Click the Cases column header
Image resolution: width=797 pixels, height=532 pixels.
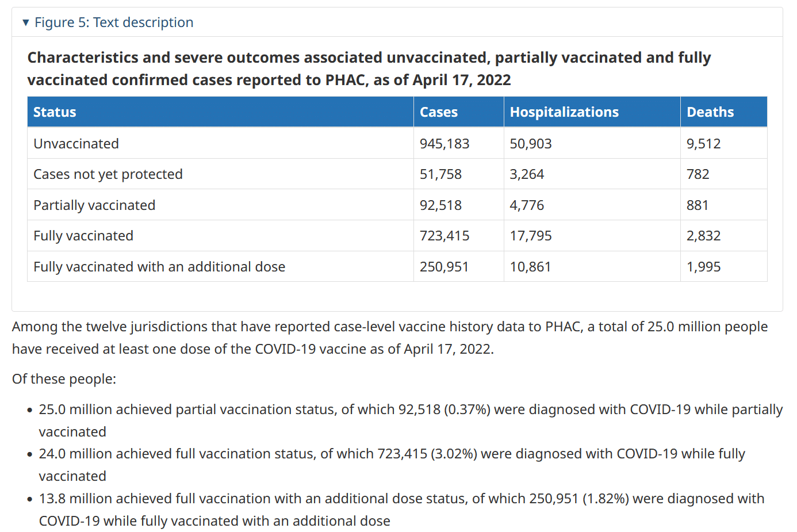pyautogui.click(x=439, y=112)
